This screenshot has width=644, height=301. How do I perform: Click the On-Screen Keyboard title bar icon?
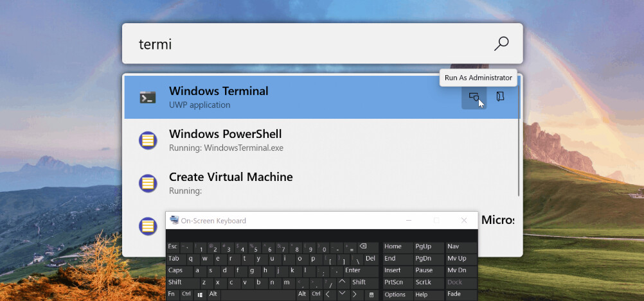pyautogui.click(x=175, y=220)
